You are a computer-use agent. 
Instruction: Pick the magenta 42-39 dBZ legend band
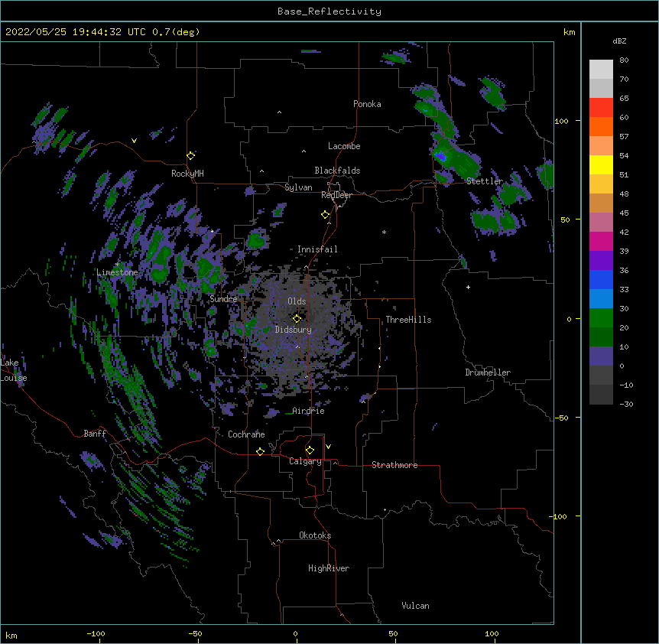point(601,241)
